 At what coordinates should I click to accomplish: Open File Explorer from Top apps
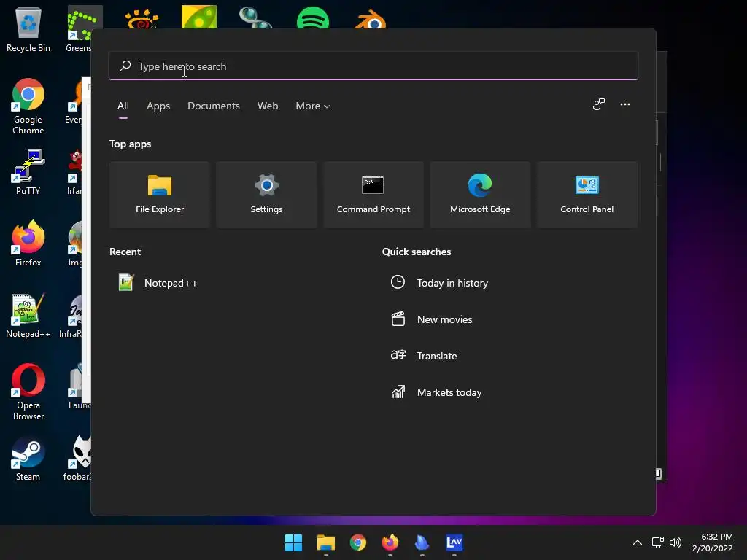coord(160,195)
